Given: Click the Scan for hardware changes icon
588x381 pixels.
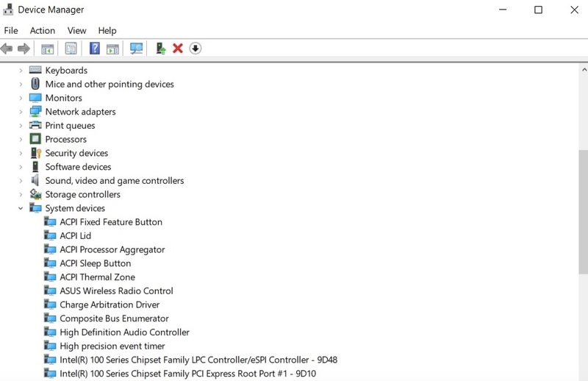Looking at the screenshot, I should tap(136, 49).
